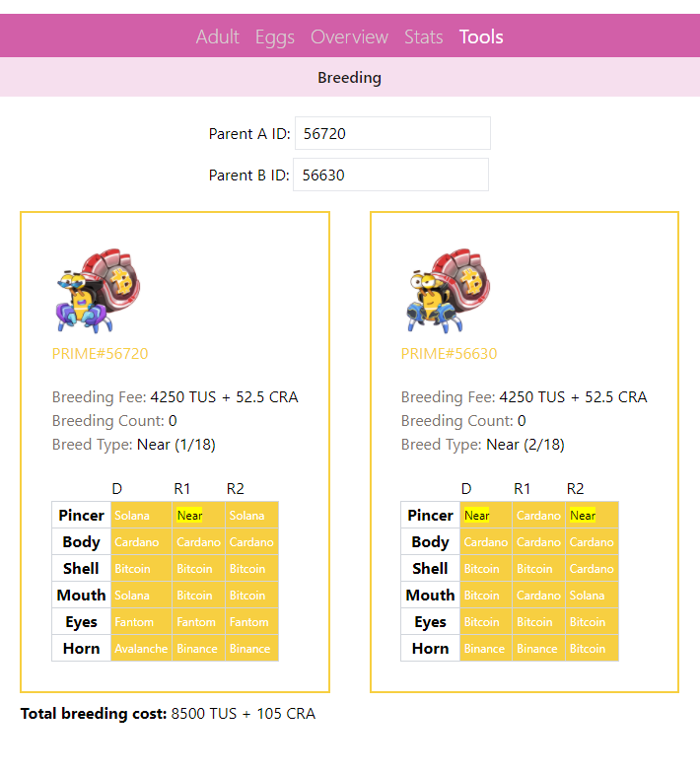700x774 pixels.
Task: Click Avalanche cell in PRIME#56720 Horn row
Action: coord(141,648)
